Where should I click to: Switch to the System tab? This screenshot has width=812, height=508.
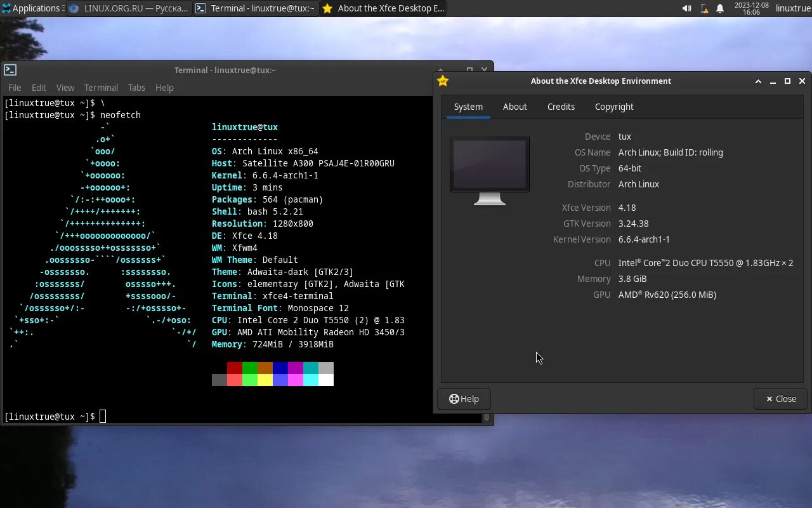pos(468,107)
